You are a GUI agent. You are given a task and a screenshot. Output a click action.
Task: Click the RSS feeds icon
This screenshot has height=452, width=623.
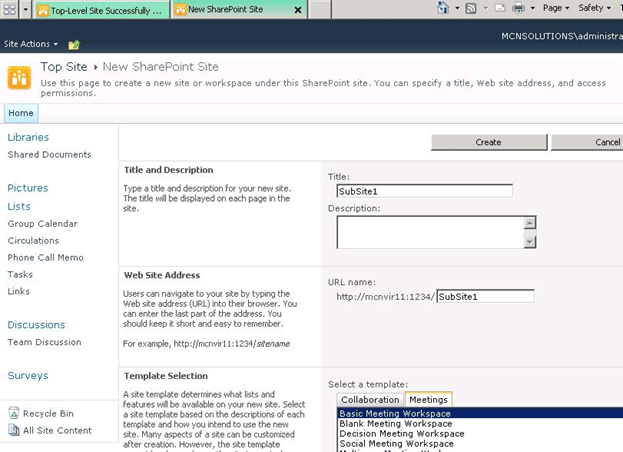(x=471, y=8)
